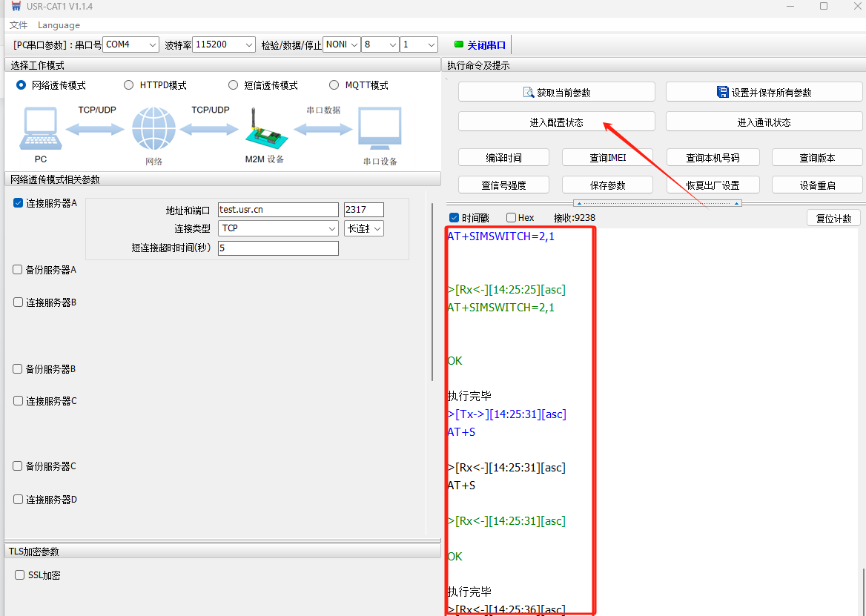Click the PC laptop diagram icon

coord(40,129)
